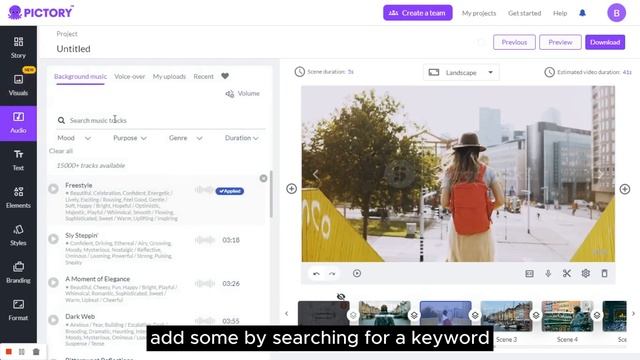This screenshot has height=360, width=640.
Task: Click the Preview button
Action: [x=560, y=42]
